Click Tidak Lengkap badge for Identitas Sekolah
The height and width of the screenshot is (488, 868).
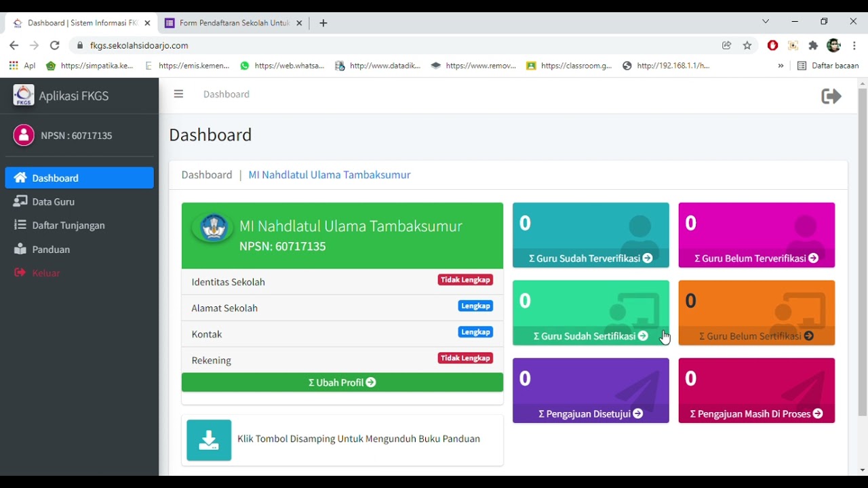pos(465,280)
